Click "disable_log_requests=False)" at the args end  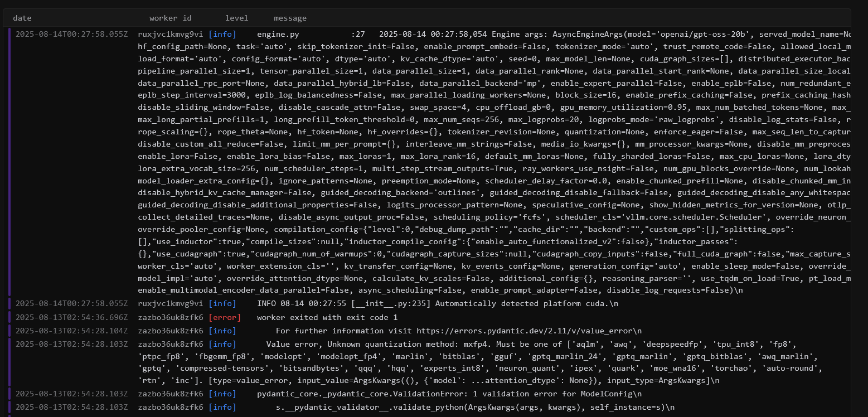(675, 290)
